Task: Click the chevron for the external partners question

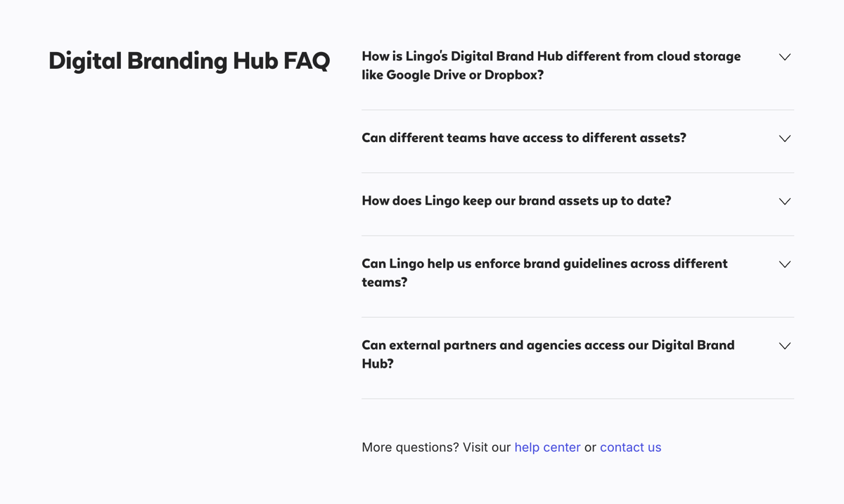Action: click(784, 346)
